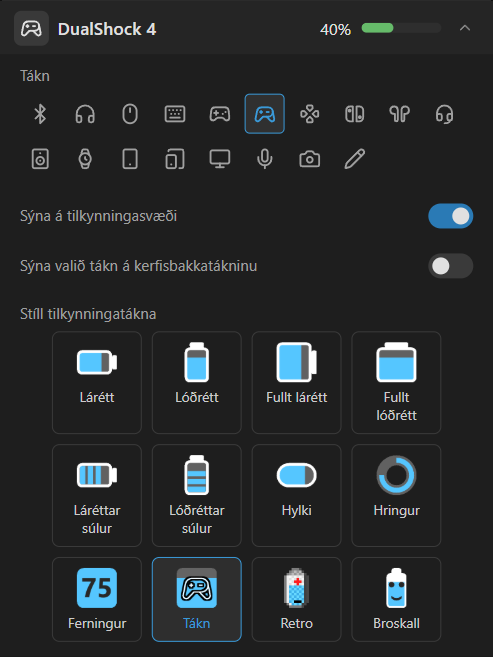Image resolution: width=493 pixels, height=657 pixels.
Task: Select the Tákn icon style tile
Action: click(x=197, y=600)
